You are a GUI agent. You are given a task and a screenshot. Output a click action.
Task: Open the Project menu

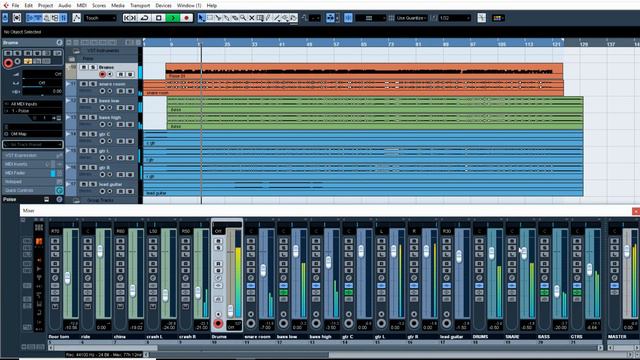[45, 5]
